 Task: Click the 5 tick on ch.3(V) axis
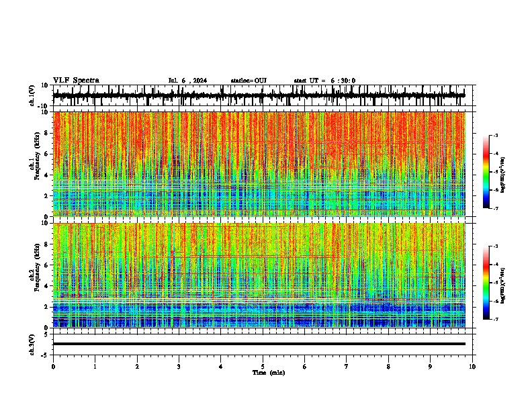click(x=46, y=334)
